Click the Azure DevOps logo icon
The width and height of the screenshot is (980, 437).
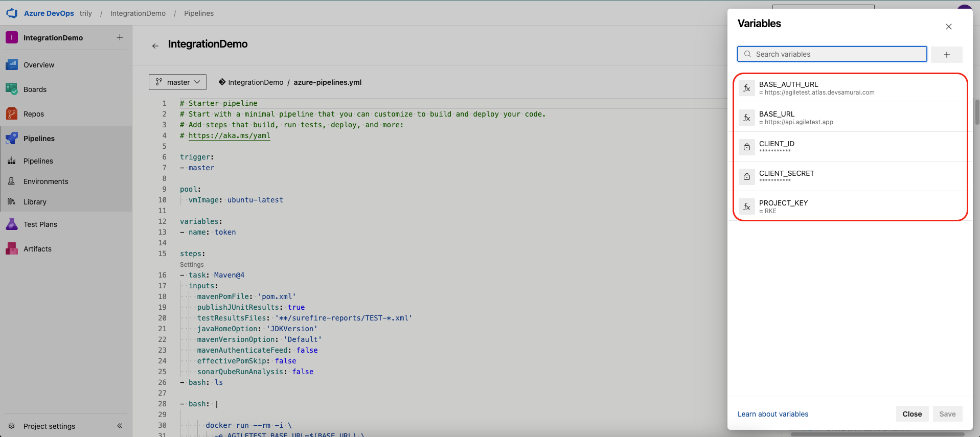click(12, 13)
